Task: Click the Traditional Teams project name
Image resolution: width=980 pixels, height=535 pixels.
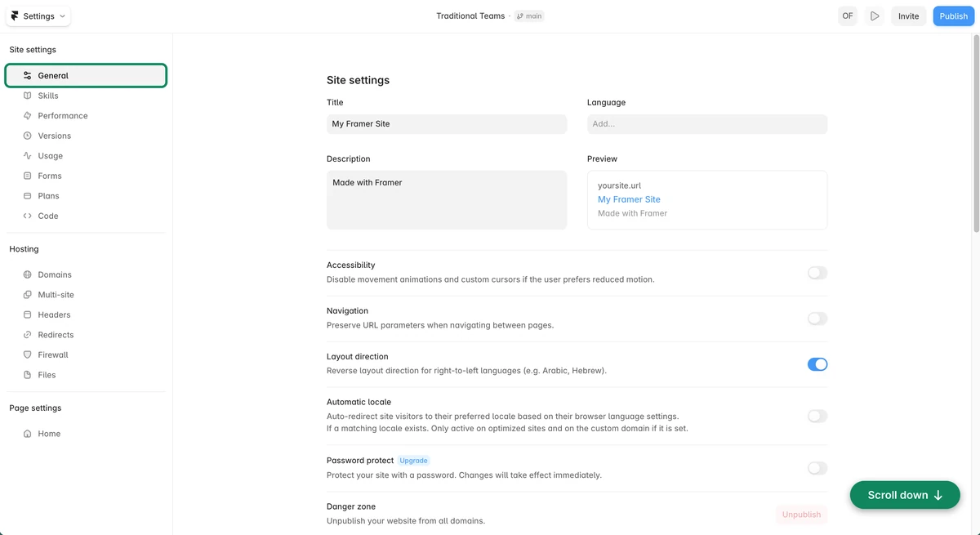Action: click(x=470, y=16)
